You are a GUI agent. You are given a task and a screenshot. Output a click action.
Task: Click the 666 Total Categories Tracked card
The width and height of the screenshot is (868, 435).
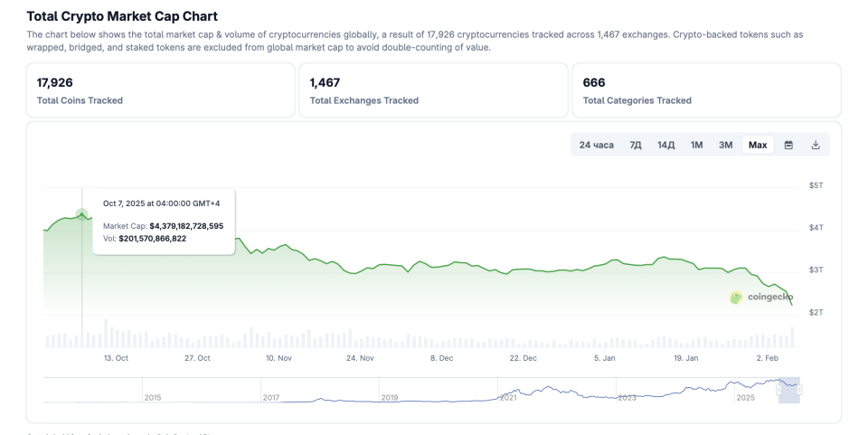click(x=706, y=90)
